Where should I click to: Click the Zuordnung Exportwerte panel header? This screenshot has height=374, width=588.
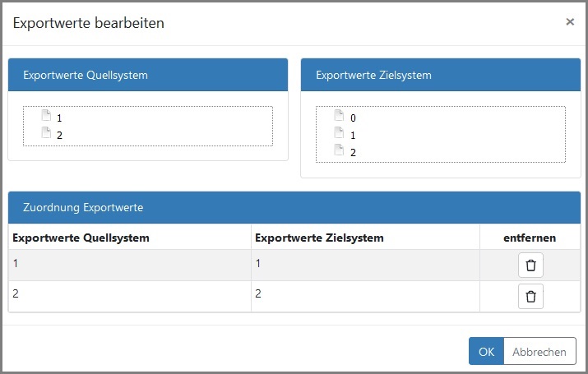[x=294, y=207]
